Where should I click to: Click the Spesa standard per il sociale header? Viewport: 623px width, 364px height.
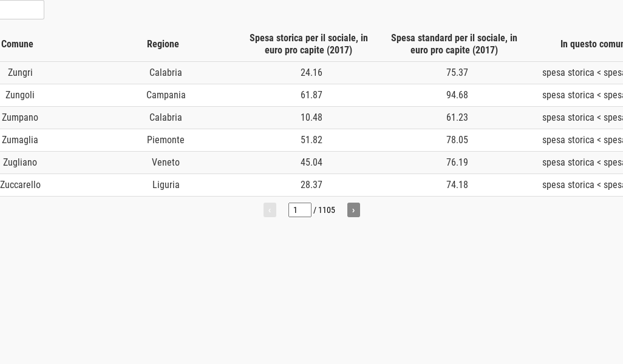454,44
